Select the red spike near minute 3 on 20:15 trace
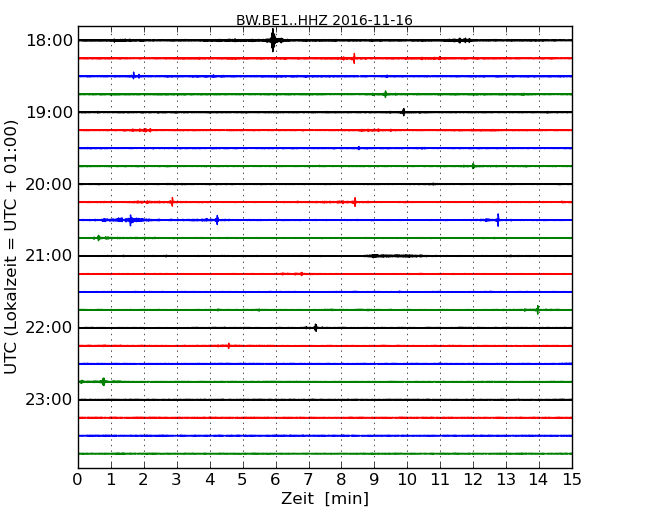This screenshot has width=650, height=520. point(172,202)
